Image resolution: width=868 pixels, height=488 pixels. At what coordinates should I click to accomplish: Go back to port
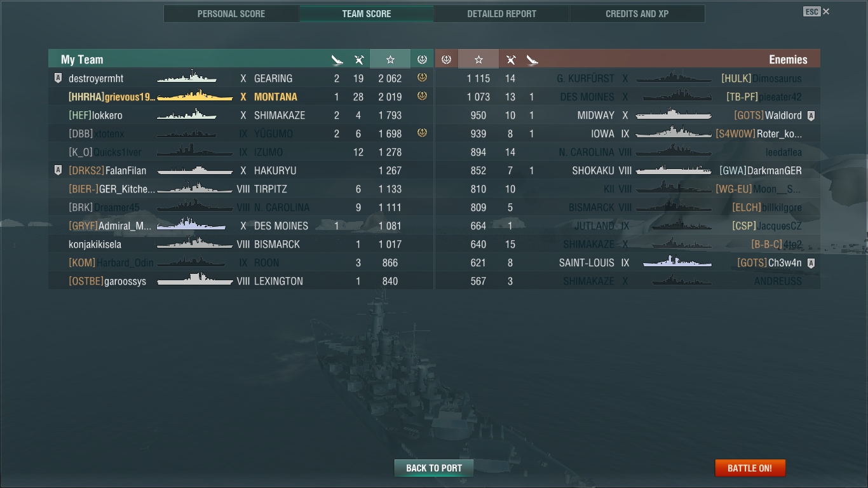pyautogui.click(x=434, y=468)
